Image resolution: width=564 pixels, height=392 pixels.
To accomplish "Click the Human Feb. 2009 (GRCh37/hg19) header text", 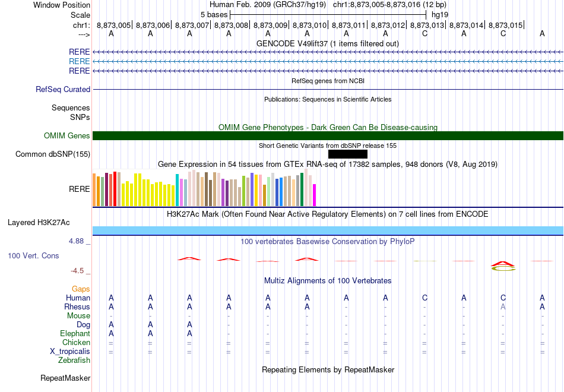I will pos(268,5).
